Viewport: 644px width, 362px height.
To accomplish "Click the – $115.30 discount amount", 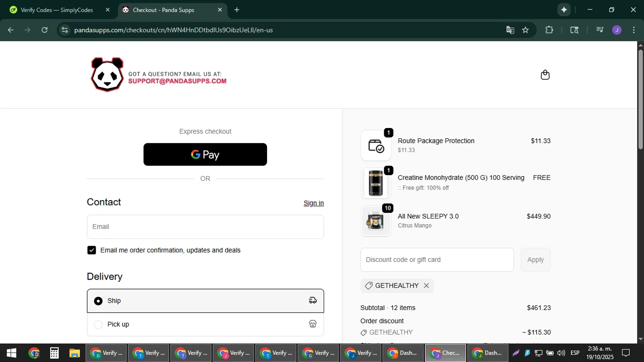I will click(x=536, y=332).
